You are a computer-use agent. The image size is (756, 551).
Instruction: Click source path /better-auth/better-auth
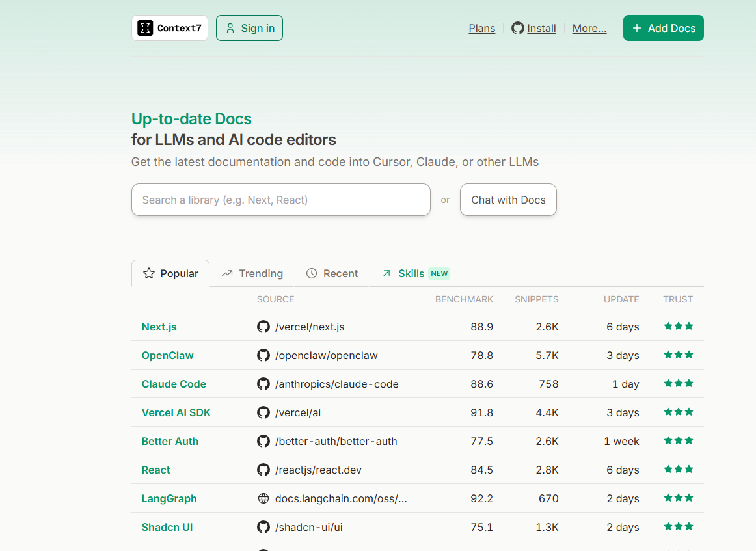[x=336, y=441]
